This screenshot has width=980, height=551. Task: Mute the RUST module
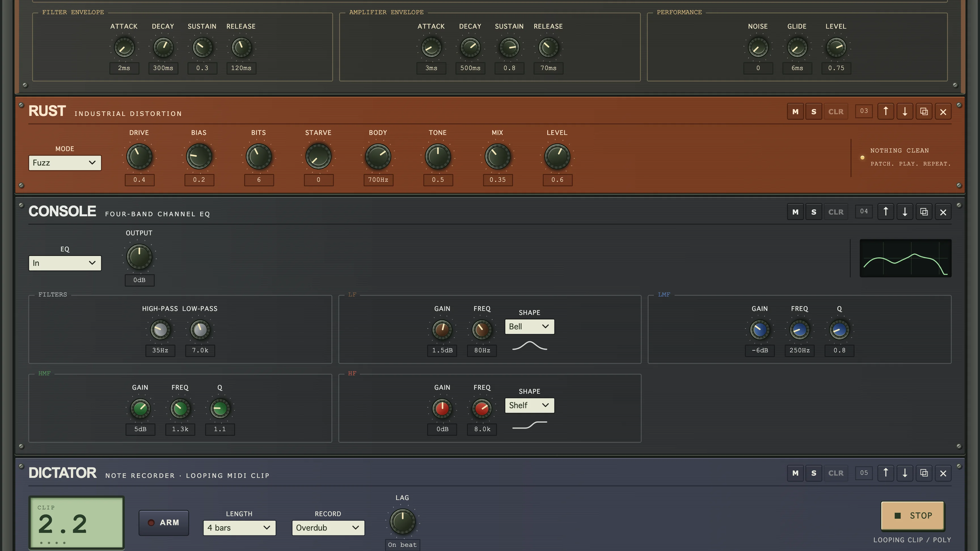[x=795, y=111]
